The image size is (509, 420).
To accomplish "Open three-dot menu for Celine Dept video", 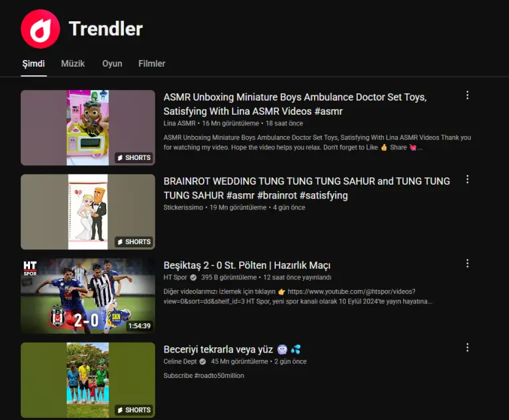I will 467,347.
